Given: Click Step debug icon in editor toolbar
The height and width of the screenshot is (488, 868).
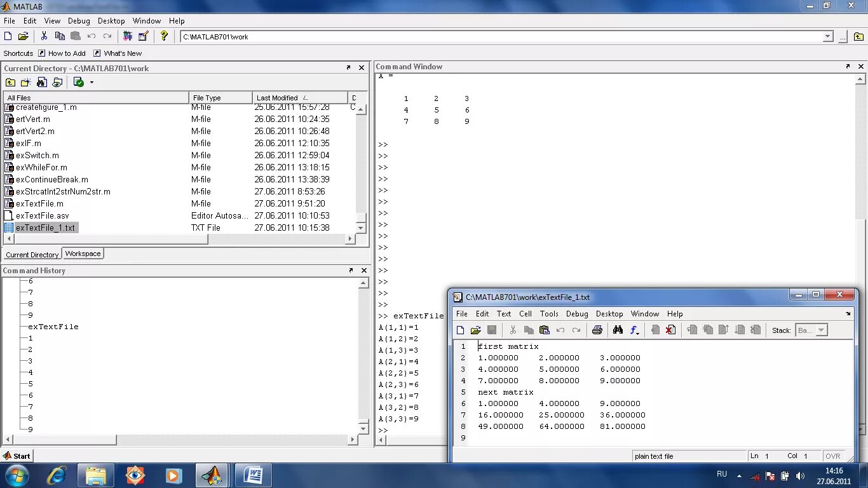Looking at the screenshot, I should tap(693, 330).
